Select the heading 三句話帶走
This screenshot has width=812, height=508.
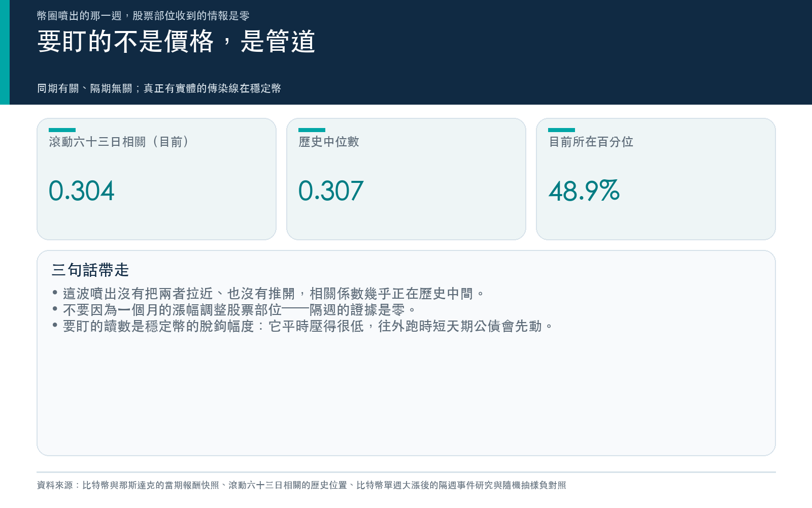click(x=90, y=270)
